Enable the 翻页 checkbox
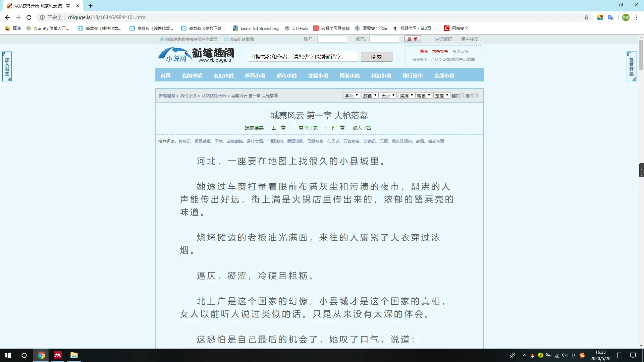This screenshot has height=362, width=644. (x=462, y=95)
